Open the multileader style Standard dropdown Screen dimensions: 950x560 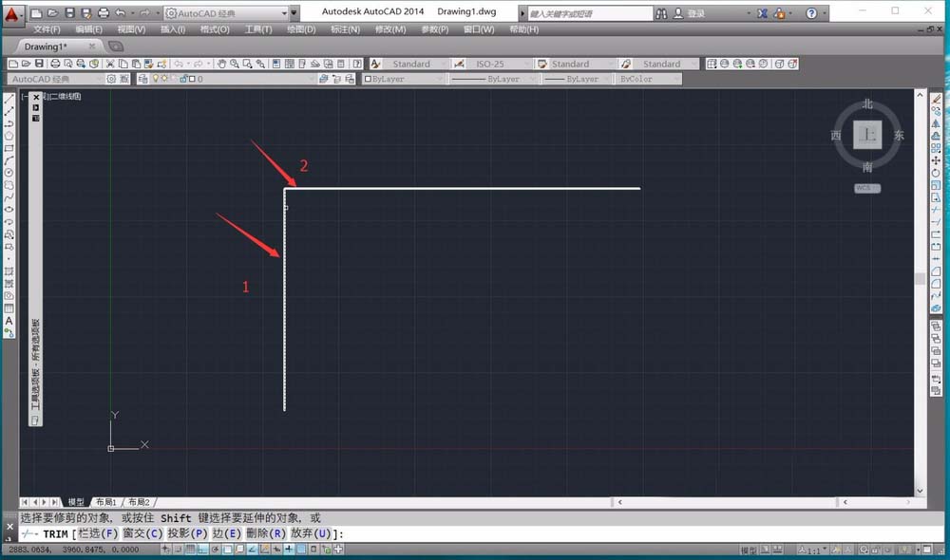click(x=666, y=64)
